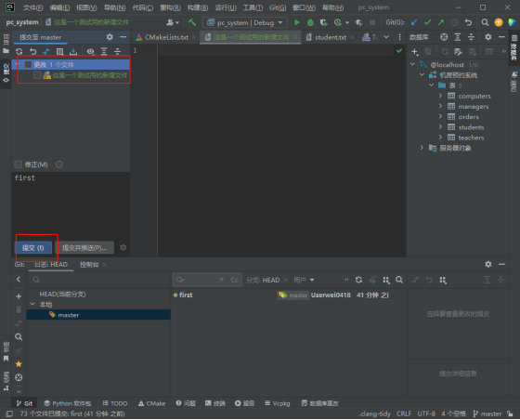Image resolution: width=520 pixels, height=420 pixels.
Task: Open the 用户 filter dropdown in Git log
Action: click(x=304, y=280)
